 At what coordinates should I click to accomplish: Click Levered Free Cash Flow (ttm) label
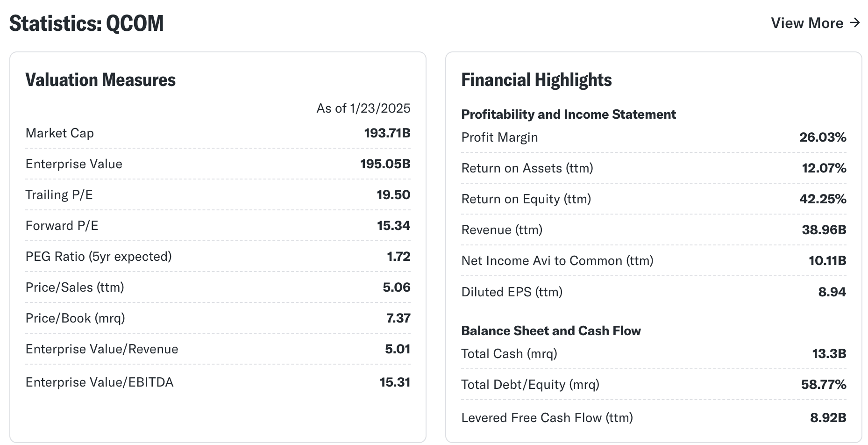pos(547,418)
